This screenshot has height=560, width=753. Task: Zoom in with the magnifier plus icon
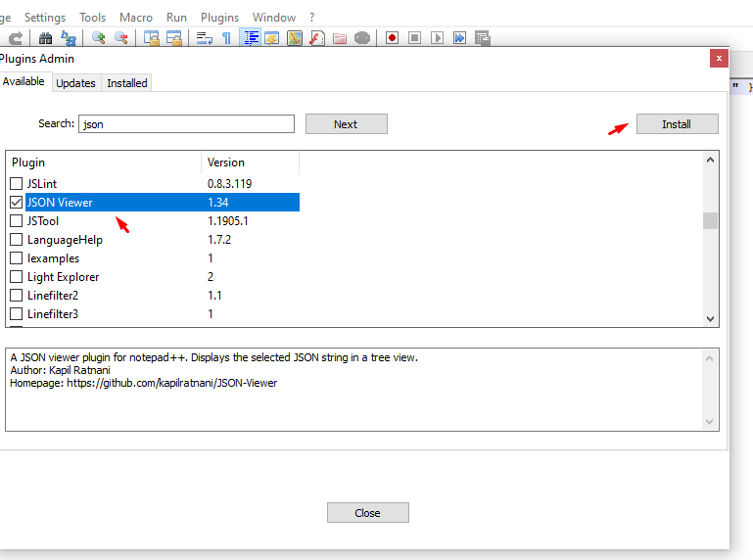pyautogui.click(x=99, y=38)
